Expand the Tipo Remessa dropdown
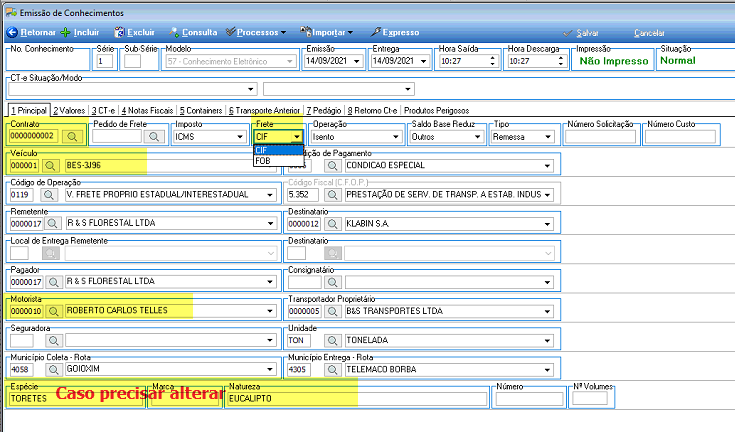This screenshot has height=432, width=735. (x=548, y=137)
